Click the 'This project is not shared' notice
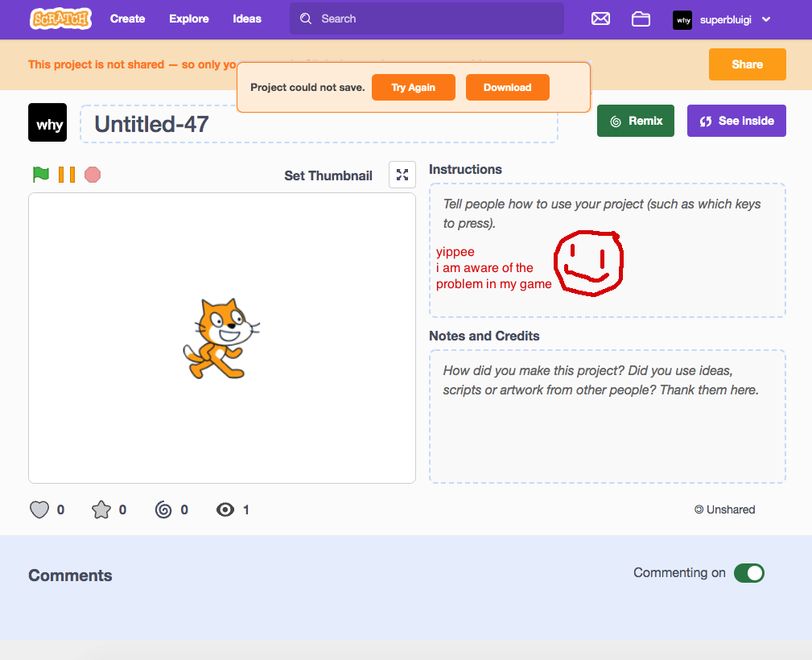 click(x=132, y=64)
